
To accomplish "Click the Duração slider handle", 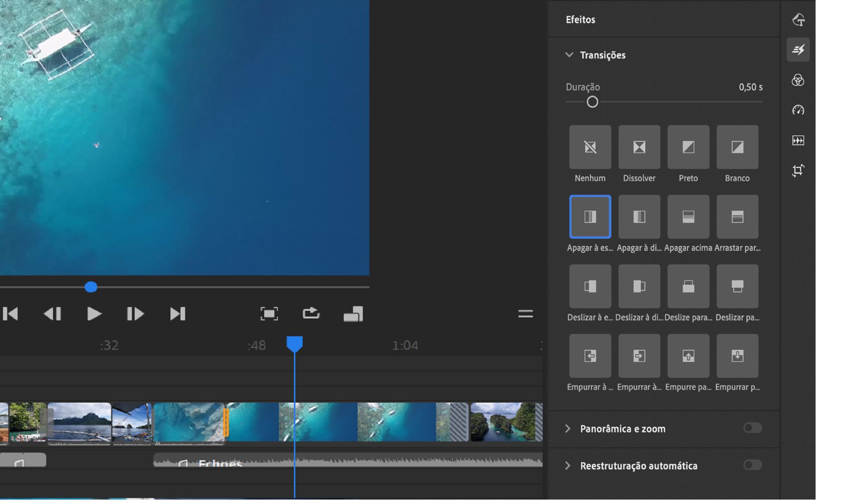I will point(592,102).
